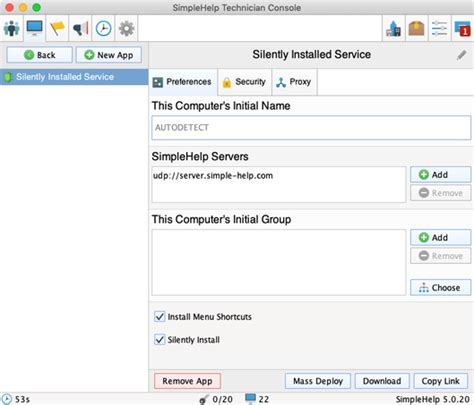
Task: Click the cardboard box package icon
Action: tap(416, 28)
